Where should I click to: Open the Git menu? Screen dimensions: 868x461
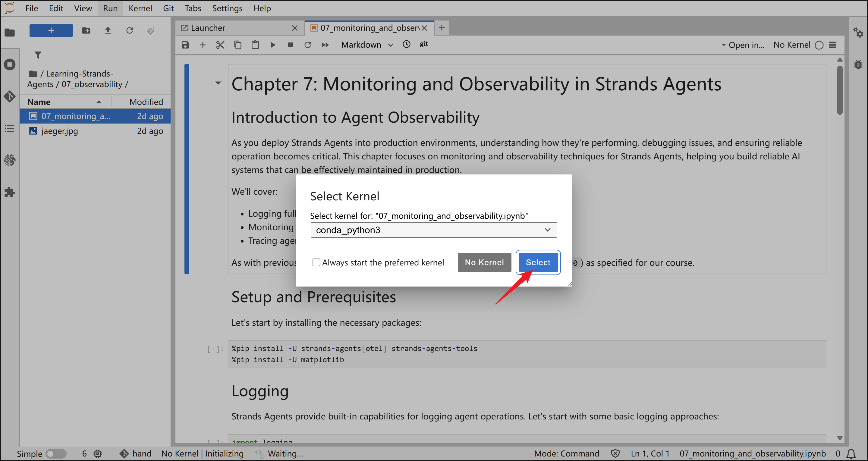(x=168, y=8)
